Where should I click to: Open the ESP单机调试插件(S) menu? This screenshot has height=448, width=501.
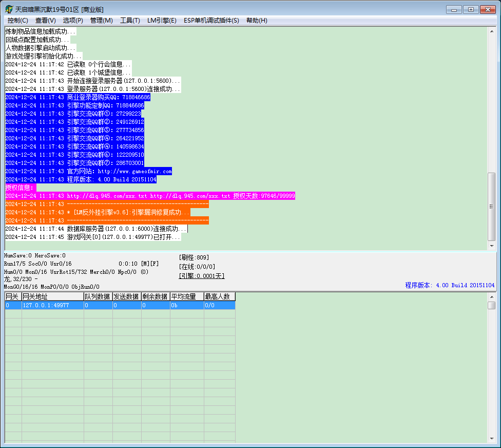(211, 21)
